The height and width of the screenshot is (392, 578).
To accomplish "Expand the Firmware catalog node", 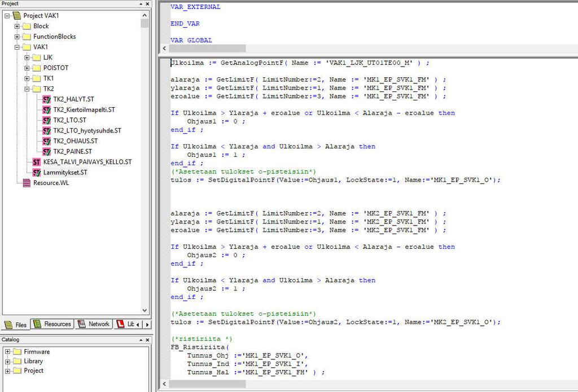I will (x=7, y=351).
